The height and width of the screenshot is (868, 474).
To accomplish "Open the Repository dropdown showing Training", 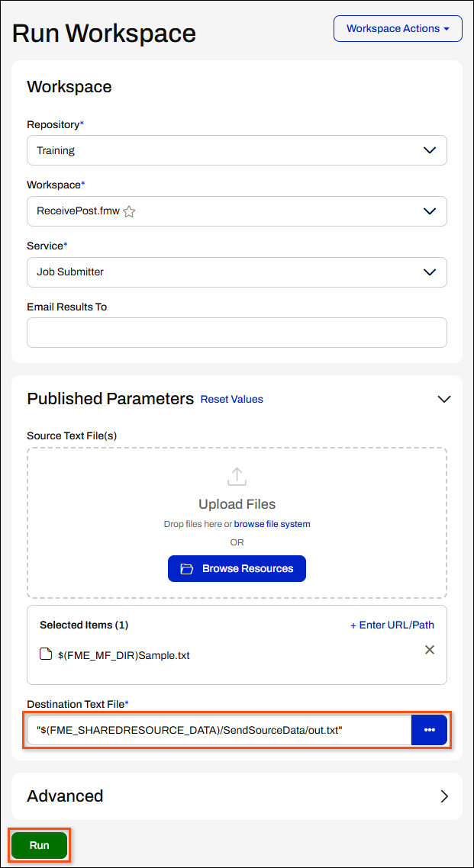I will (237, 150).
